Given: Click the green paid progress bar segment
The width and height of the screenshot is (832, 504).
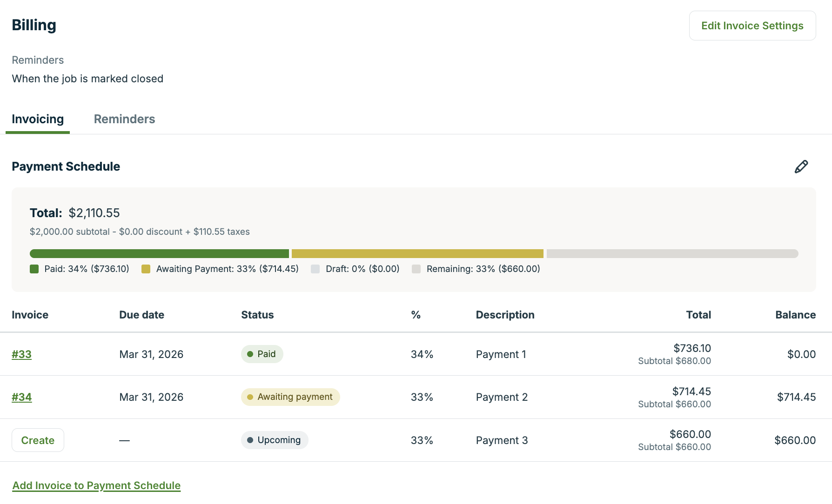Looking at the screenshot, I should [x=159, y=254].
